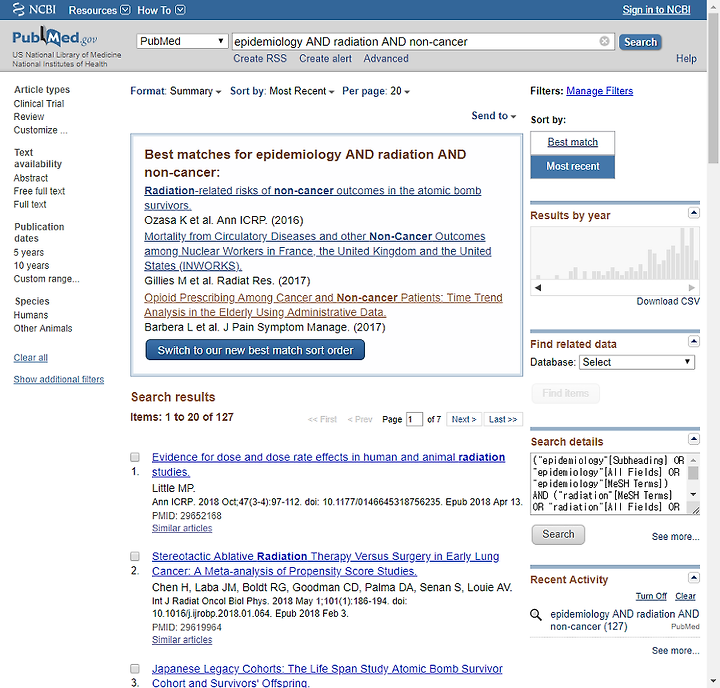Click Search details box scrollbar thumb
The image size is (720, 688).
point(693,473)
